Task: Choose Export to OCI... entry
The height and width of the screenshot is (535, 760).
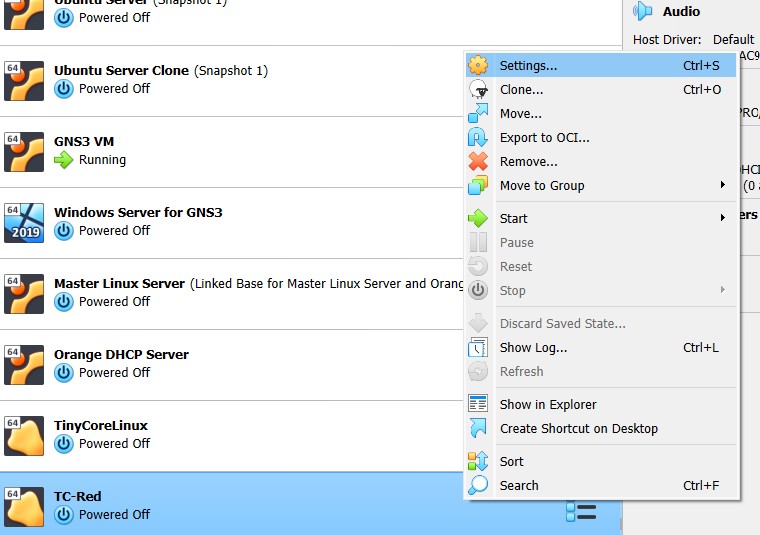Action: click(601, 138)
